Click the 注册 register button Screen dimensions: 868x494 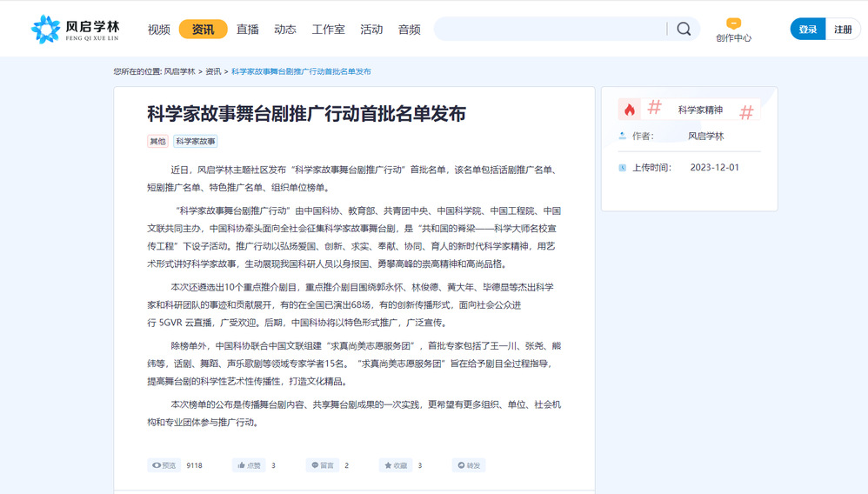pyautogui.click(x=843, y=30)
